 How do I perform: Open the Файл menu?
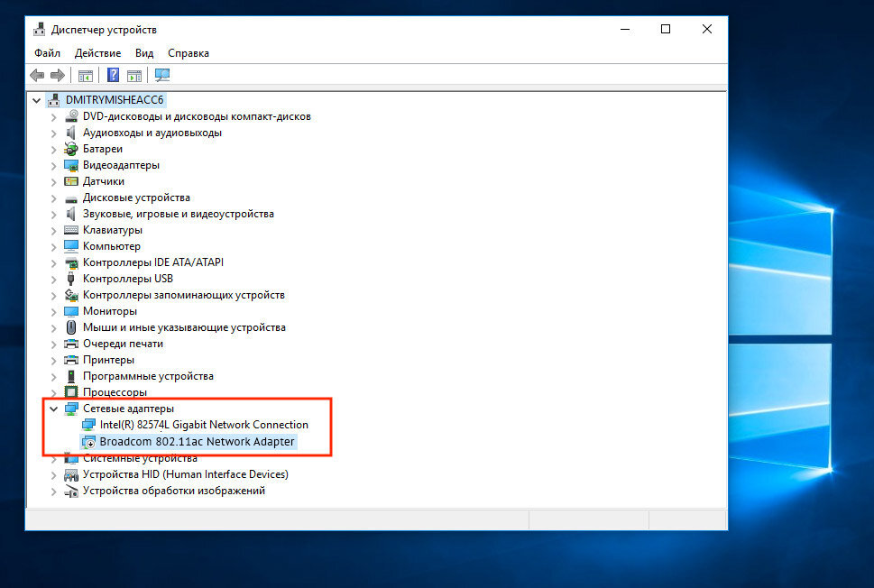(48, 53)
